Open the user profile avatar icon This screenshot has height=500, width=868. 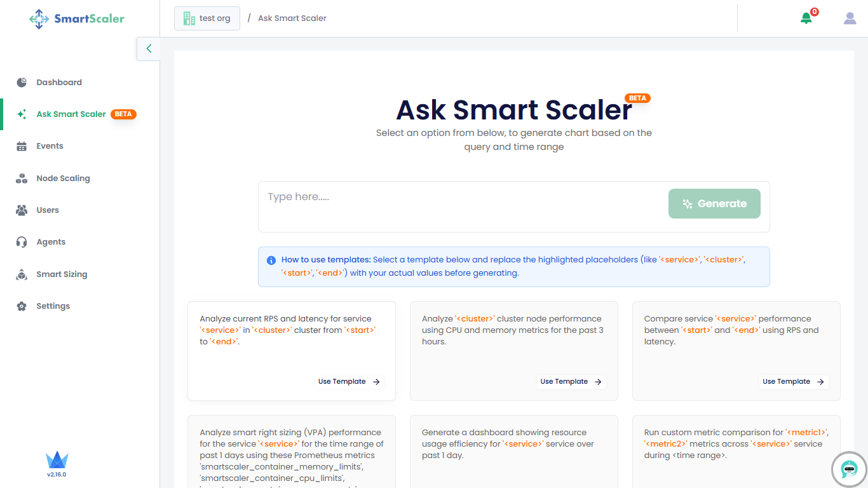pyautogui.click(x=850, y=18)
